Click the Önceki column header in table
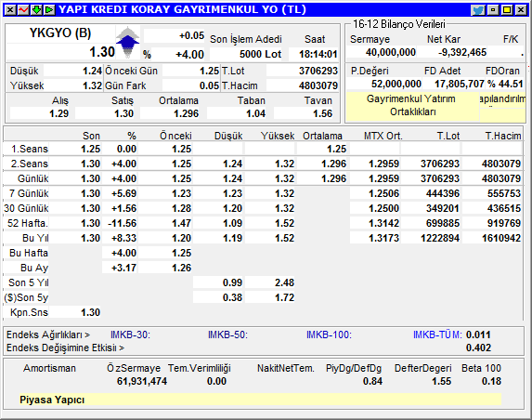The height and width of the screenshot is (420, 532). pos(175,137)
